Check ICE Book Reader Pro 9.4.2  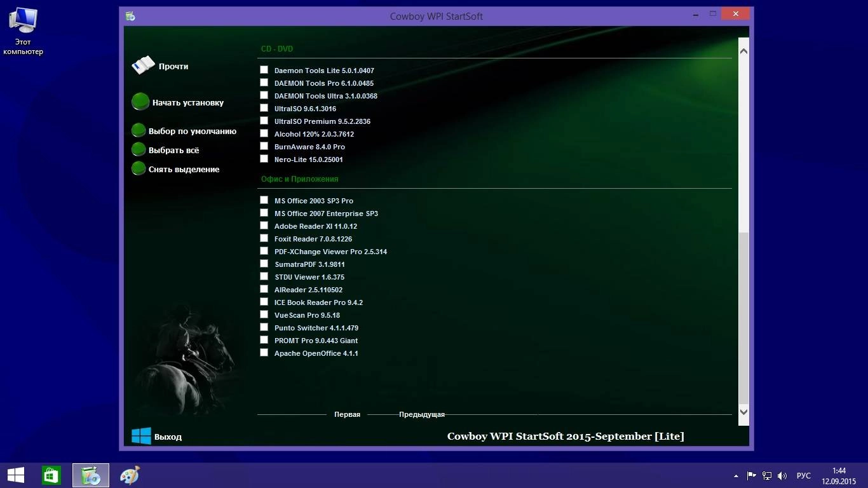click(264, 302)
